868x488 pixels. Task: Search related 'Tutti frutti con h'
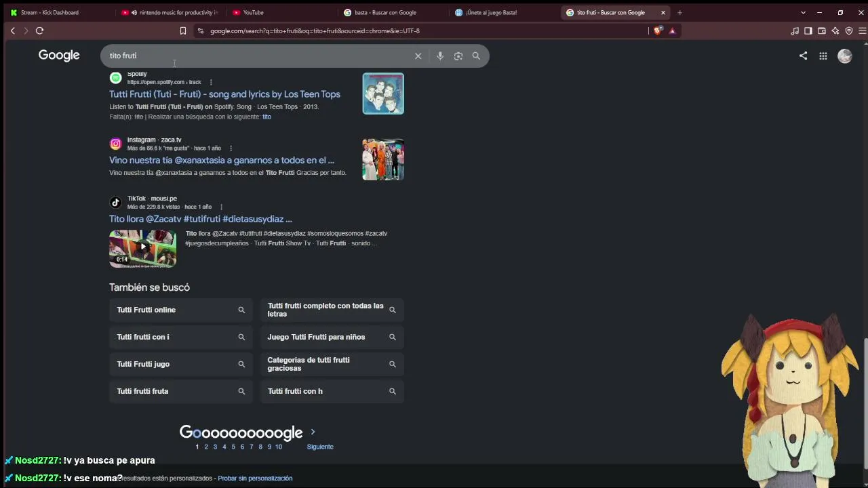coord(332,391)
